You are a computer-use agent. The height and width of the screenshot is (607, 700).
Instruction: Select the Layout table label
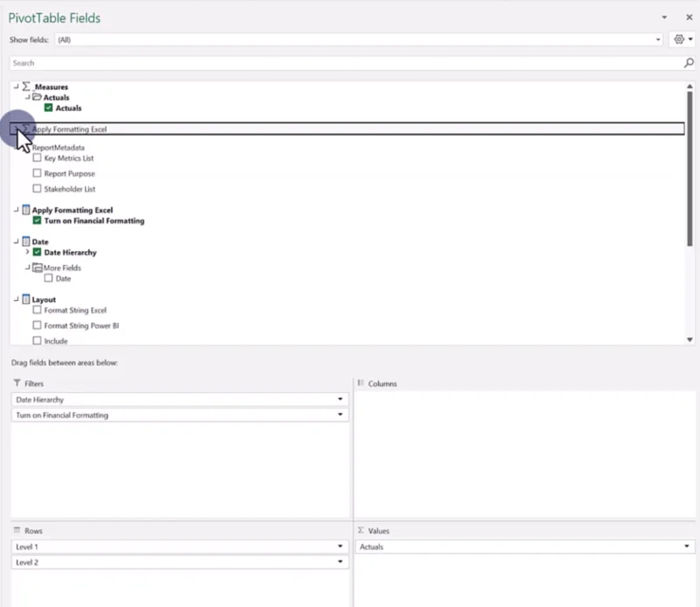tap(44, 299)
